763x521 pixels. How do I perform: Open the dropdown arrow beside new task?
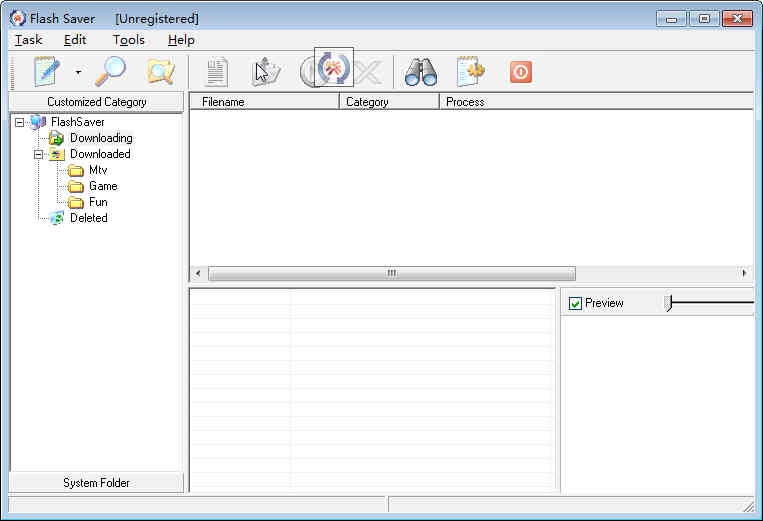point(78,72)
